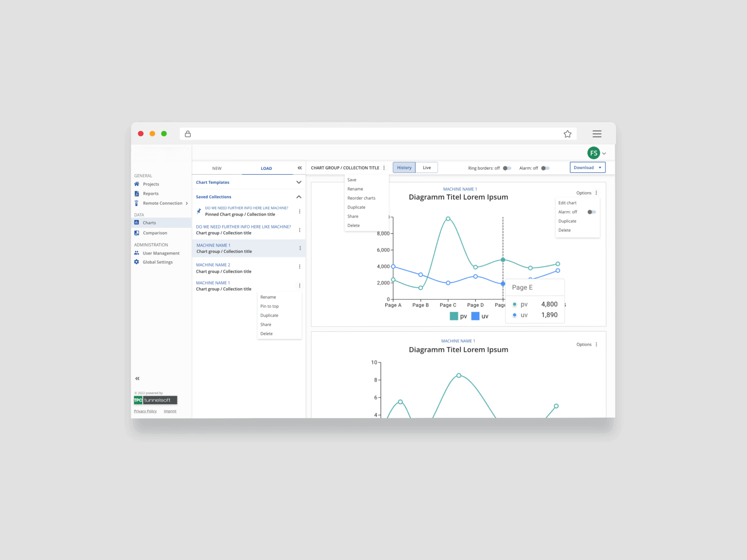The width and height of the screenshot is (747, 560).
Task: Click the bookmark star in address bar
Action: 567,134
